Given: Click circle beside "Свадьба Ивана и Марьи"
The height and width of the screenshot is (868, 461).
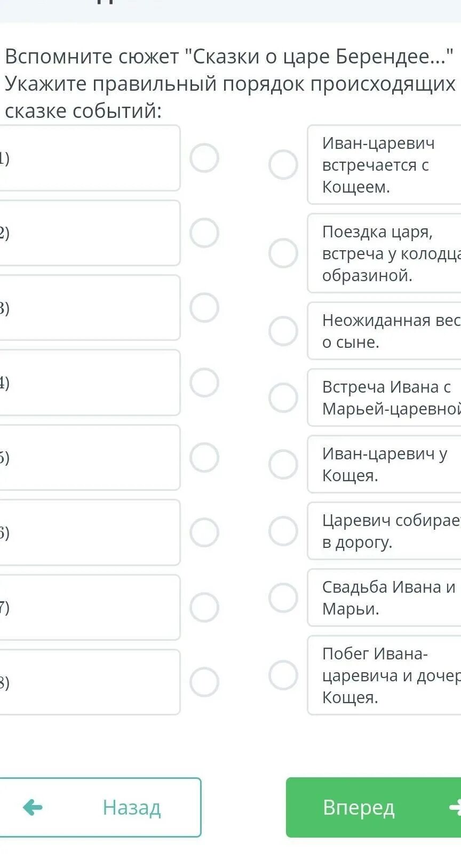Looking at the screenshot, I should coord(283,598).
